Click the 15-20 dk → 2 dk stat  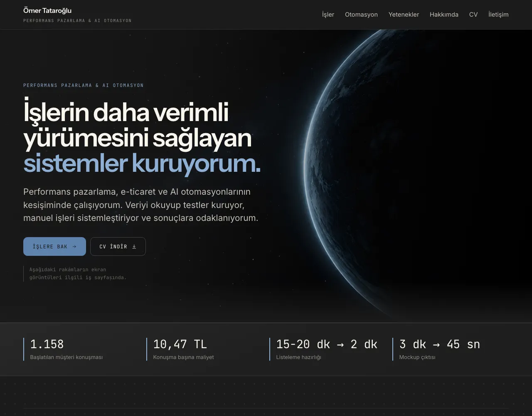pos(327,344)
